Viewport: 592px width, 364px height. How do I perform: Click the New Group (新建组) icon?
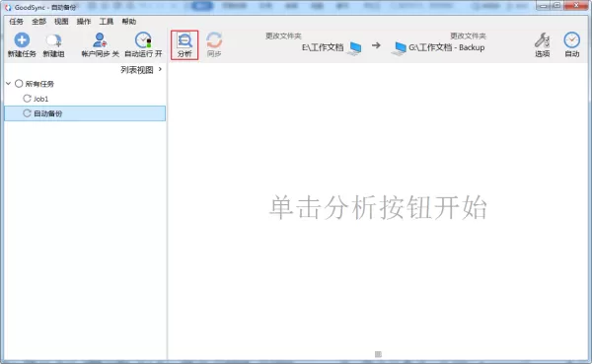[x=53, y=40]
